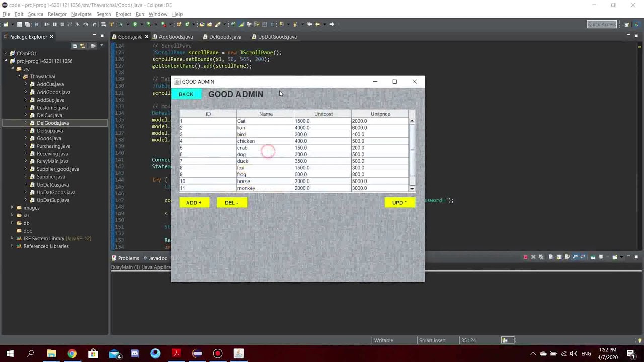
Task: Expand the COmPO1 project node
Action: pos(6,53)
